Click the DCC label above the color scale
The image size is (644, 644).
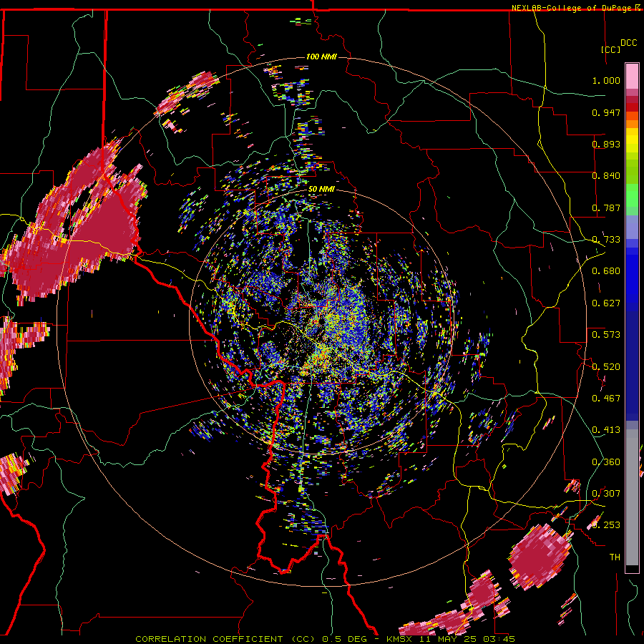(628, 43)
